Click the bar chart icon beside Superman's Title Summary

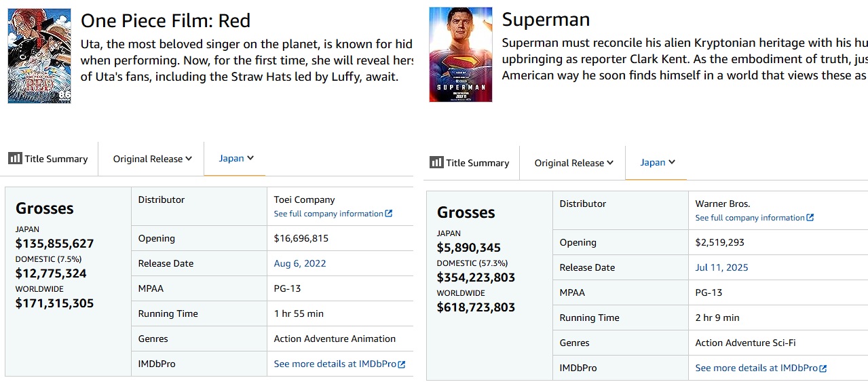point(436,162)
